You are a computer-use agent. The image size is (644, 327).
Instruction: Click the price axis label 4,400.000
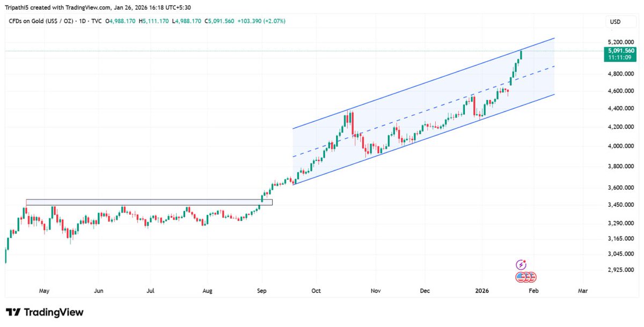click(x=622, y=108)
